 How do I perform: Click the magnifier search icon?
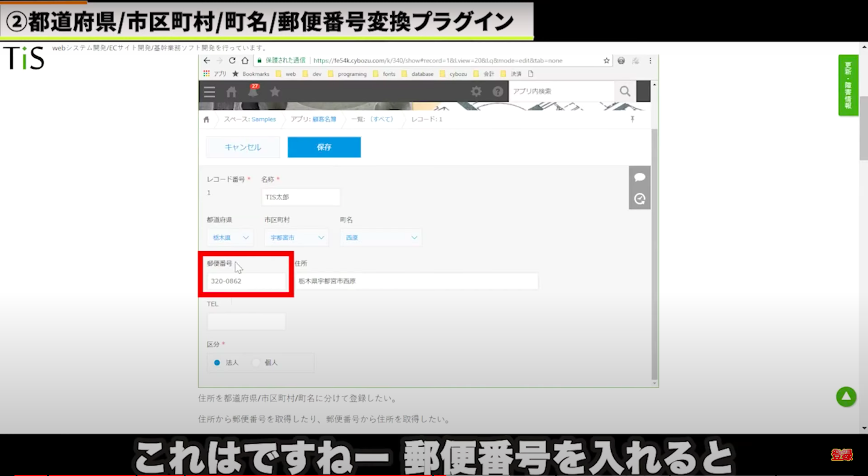pyautogui.click(x=624, y=92)
